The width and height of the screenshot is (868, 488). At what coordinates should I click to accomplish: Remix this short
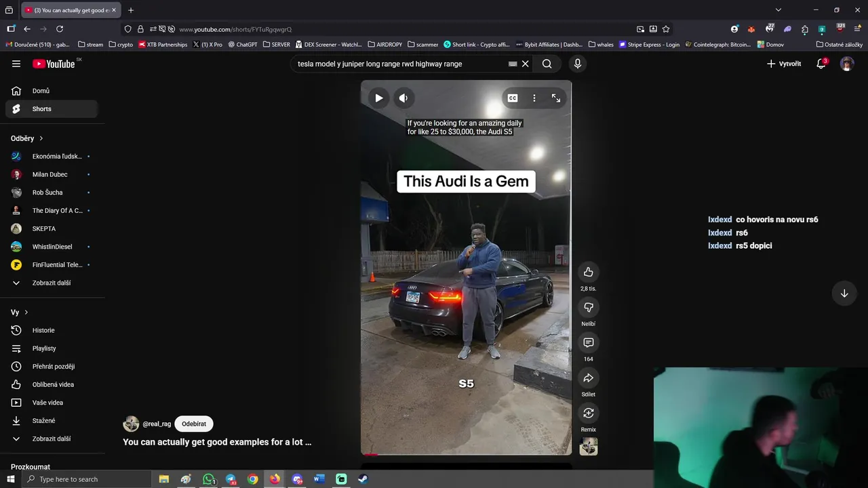pos(588,413)
